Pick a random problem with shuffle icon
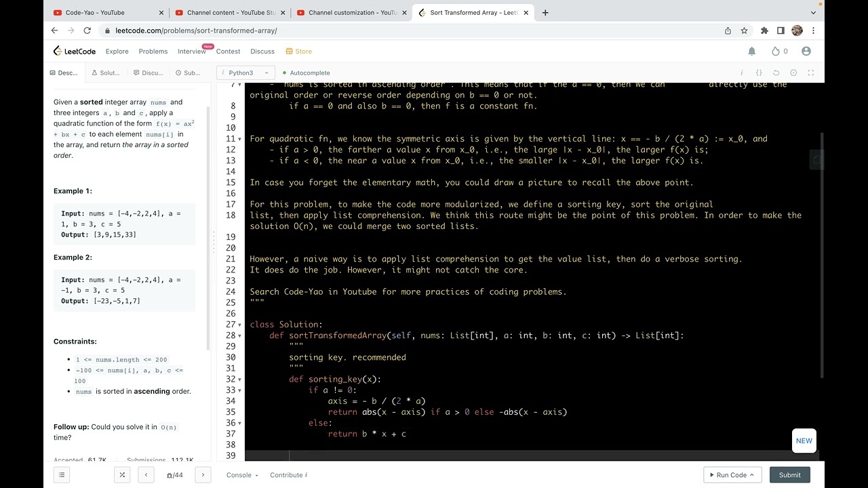Image resolution: width=868 pixels, height=488 pixels. 122,475
